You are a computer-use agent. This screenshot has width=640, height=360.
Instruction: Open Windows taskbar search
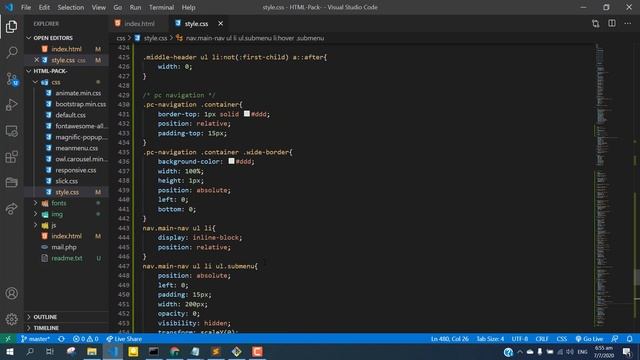[x=30, y=352]
